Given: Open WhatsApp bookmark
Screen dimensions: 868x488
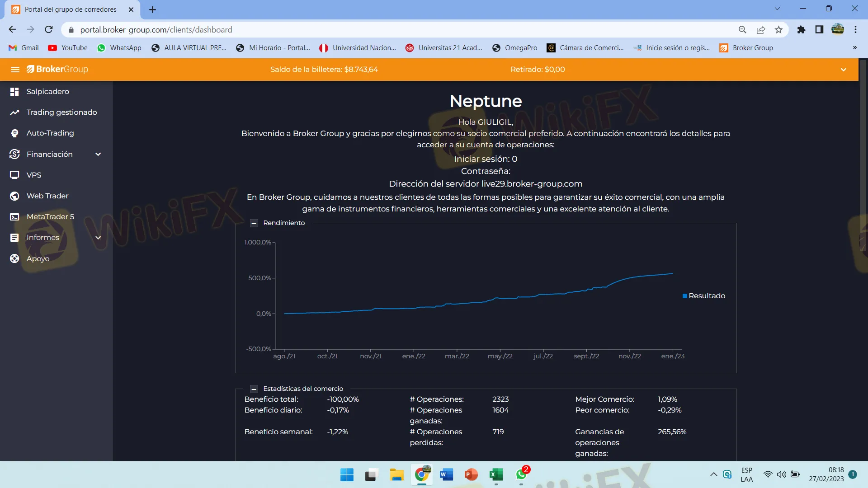Looking at the screenshot, I should 119,48.
